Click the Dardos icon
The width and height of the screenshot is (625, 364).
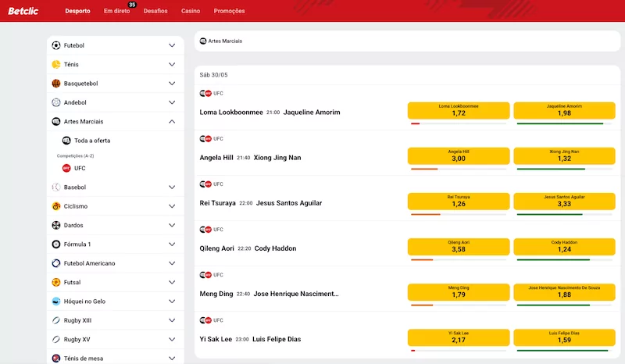pos(56,225)
